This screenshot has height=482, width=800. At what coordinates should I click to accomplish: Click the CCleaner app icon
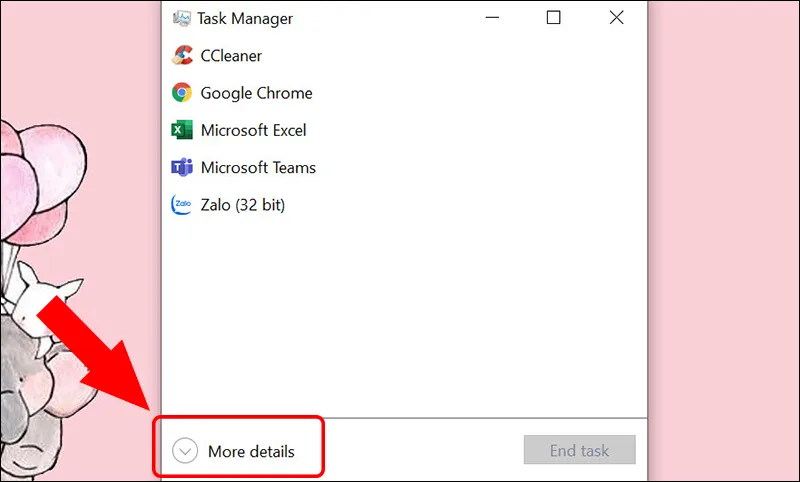tap(182, 56)
